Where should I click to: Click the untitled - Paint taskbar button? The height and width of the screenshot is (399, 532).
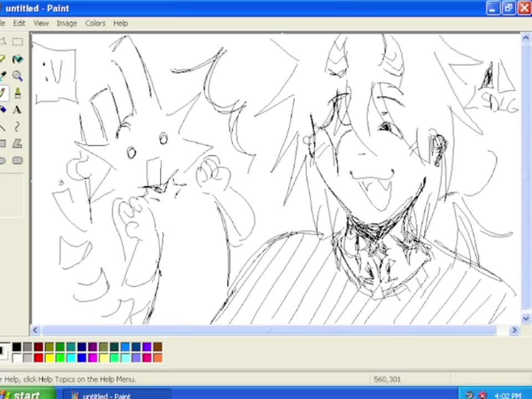pyautogui.click(x=116, y=395)
